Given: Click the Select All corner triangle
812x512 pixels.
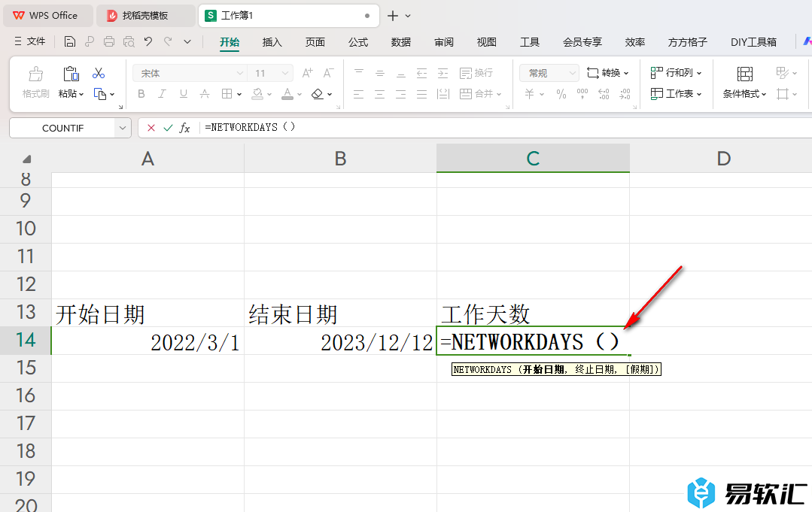Looking at the screenshot, I should tap(26, 159).
